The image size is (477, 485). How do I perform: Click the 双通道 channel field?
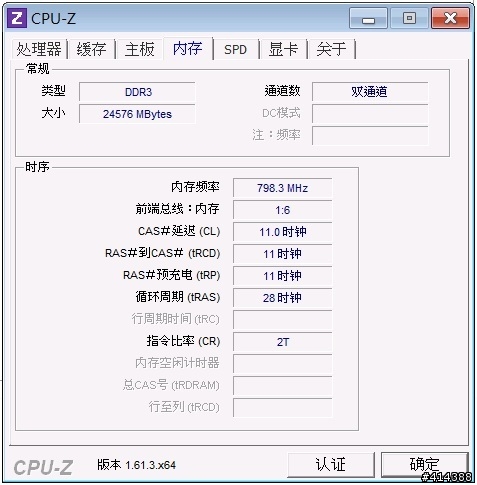point(370,92)
